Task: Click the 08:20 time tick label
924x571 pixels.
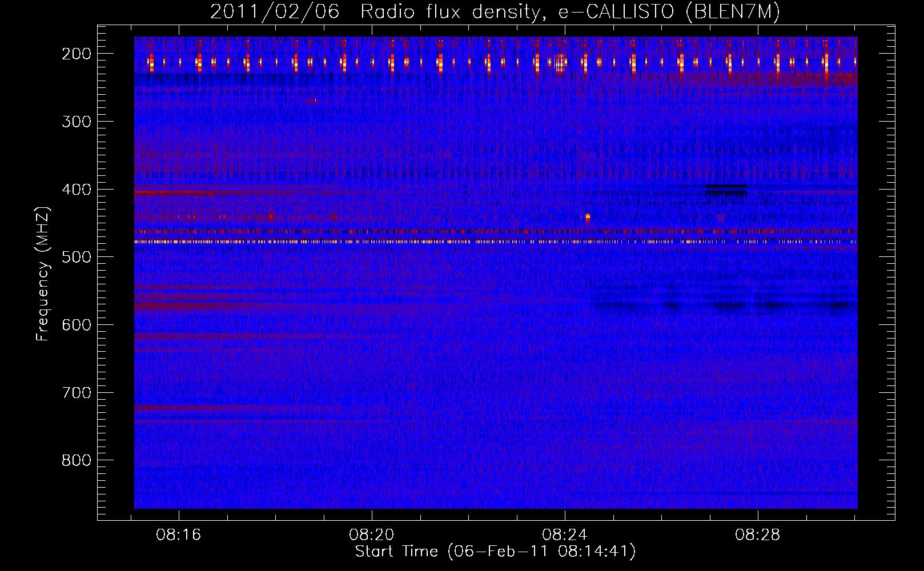Action: 372,535
